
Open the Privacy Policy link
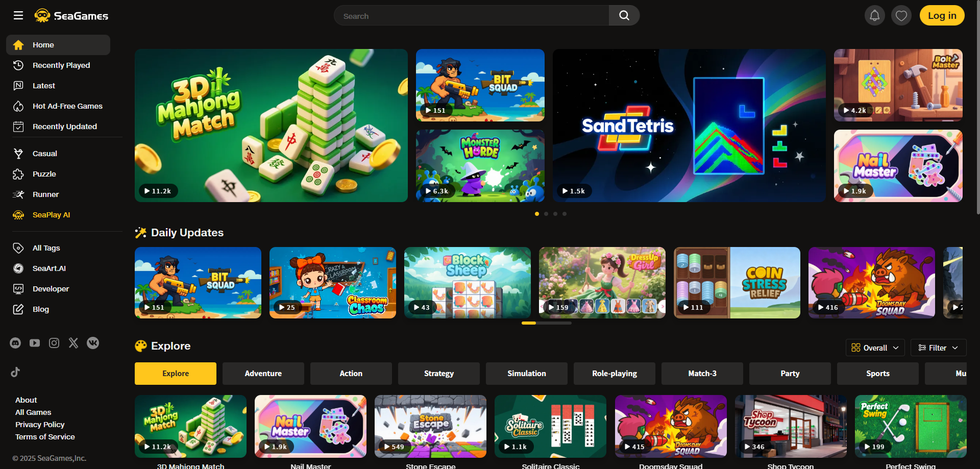pyautogui.click(x=40, y=424)
